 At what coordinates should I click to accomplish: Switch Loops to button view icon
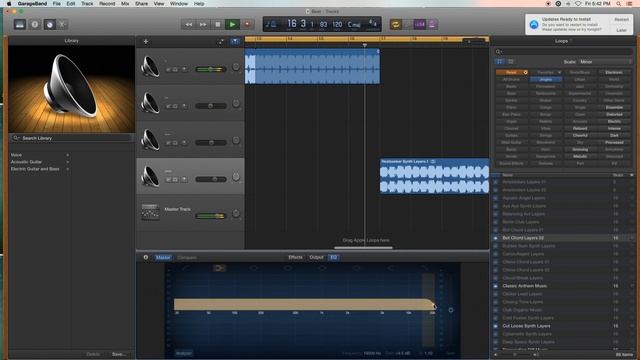coord(500,62)
